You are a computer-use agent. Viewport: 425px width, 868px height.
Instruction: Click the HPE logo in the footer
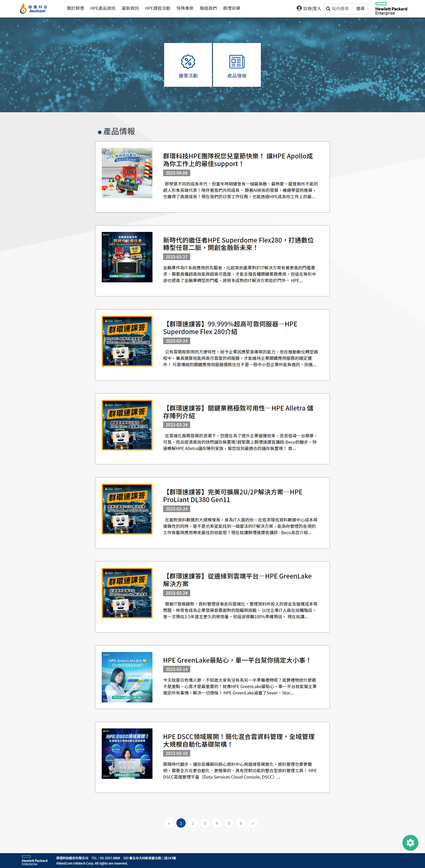click(x=35, y=860)
